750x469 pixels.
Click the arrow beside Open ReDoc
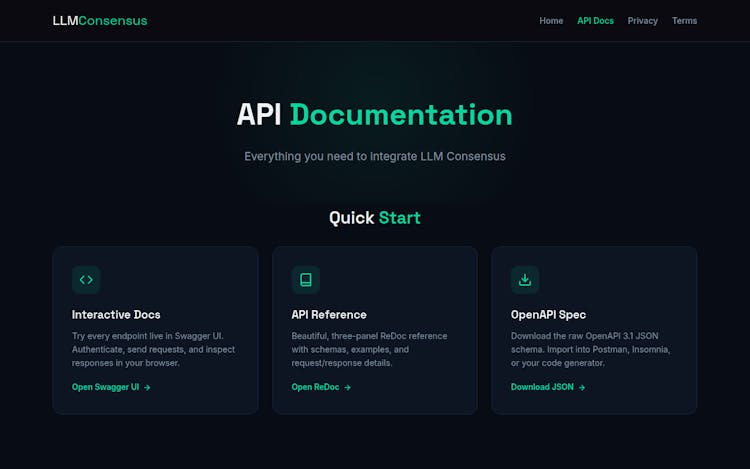347,387
